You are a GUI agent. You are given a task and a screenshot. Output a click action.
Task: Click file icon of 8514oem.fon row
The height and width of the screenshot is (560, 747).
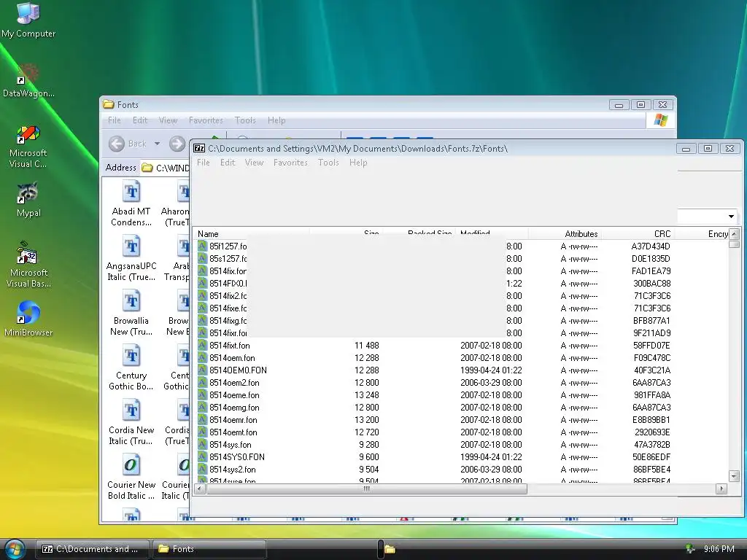(x=203, y=357)
